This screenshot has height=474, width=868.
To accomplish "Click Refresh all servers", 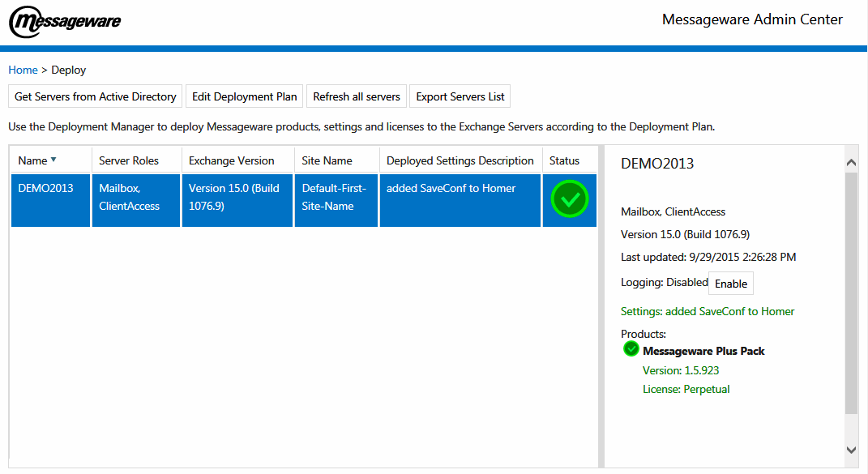I will click(x=357, y=96).
